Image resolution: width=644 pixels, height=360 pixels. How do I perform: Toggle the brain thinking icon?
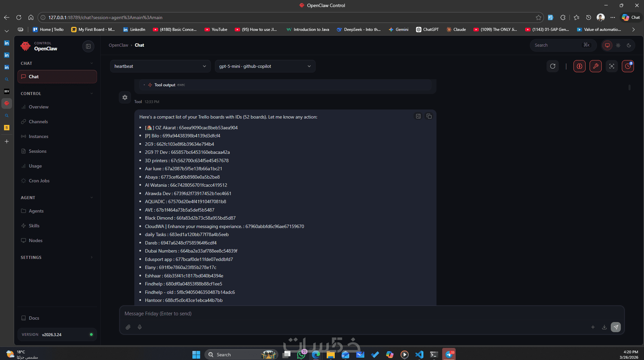[580, 66]
